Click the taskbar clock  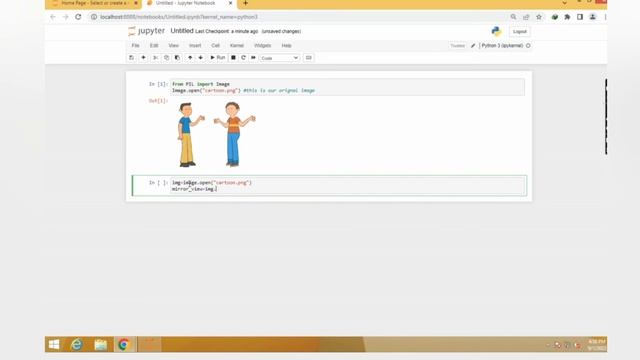[x=597, y=344]
